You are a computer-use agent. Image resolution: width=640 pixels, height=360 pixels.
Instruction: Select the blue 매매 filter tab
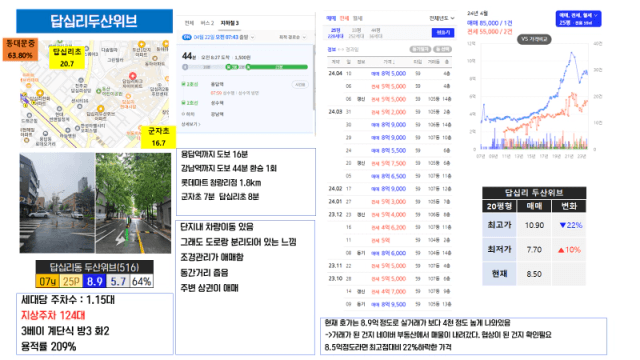point(331,18)
